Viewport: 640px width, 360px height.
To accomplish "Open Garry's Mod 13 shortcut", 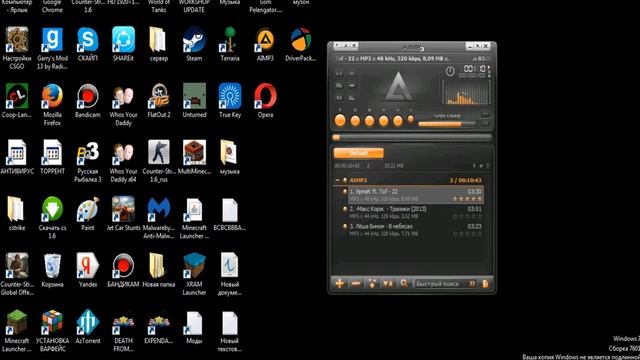I will click(x=52, y=48).
